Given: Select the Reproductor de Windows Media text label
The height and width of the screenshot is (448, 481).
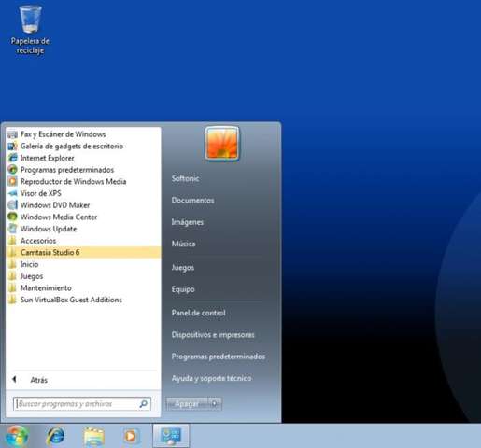Looking at the screenshot, I should [73, 182].
